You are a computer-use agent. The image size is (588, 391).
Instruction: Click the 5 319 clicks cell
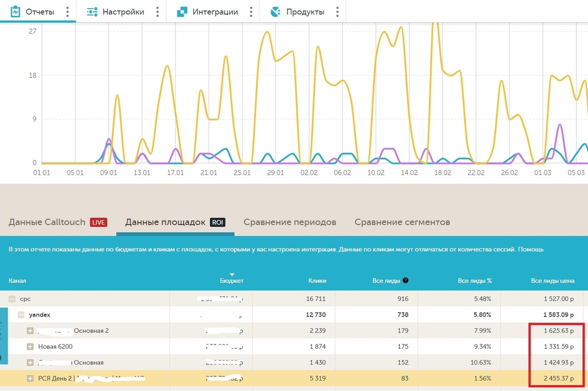[318, 378]
